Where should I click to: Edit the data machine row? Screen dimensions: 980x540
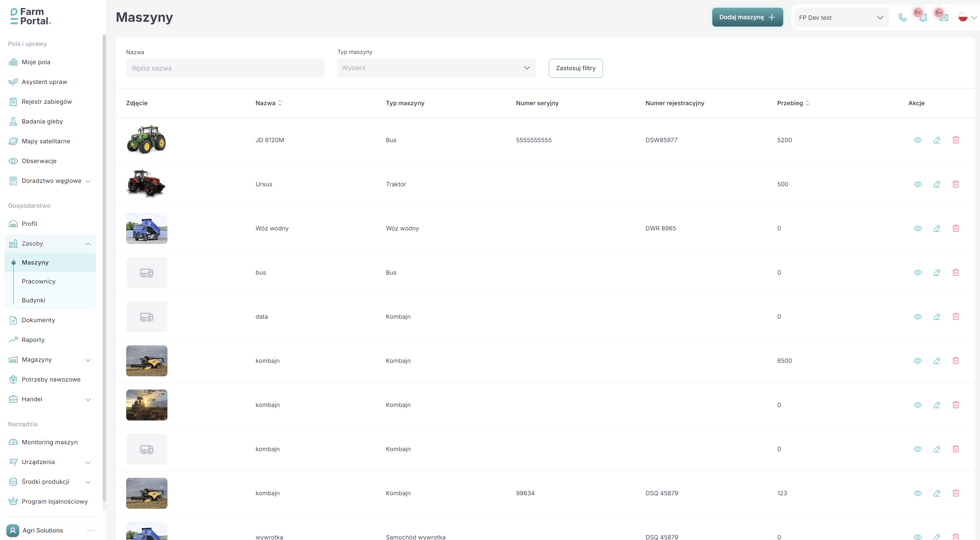(x=937, y=316)
